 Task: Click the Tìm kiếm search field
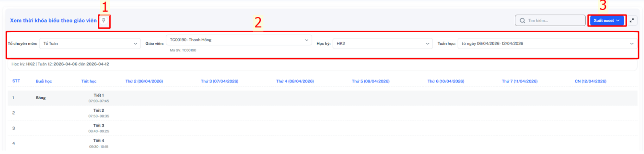point(550,21)
